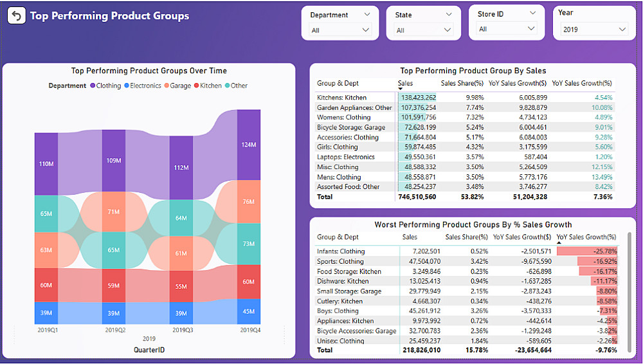Click sales value 138,423,262
Image resolution: width=643 pixels, height=364 pixels.
point(419,98)
